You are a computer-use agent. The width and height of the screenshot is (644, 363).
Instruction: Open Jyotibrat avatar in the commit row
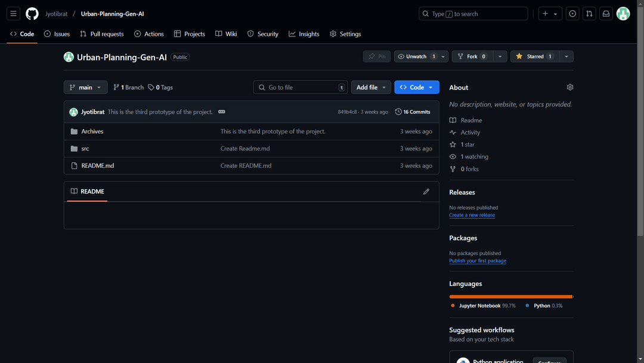[73, 112]
